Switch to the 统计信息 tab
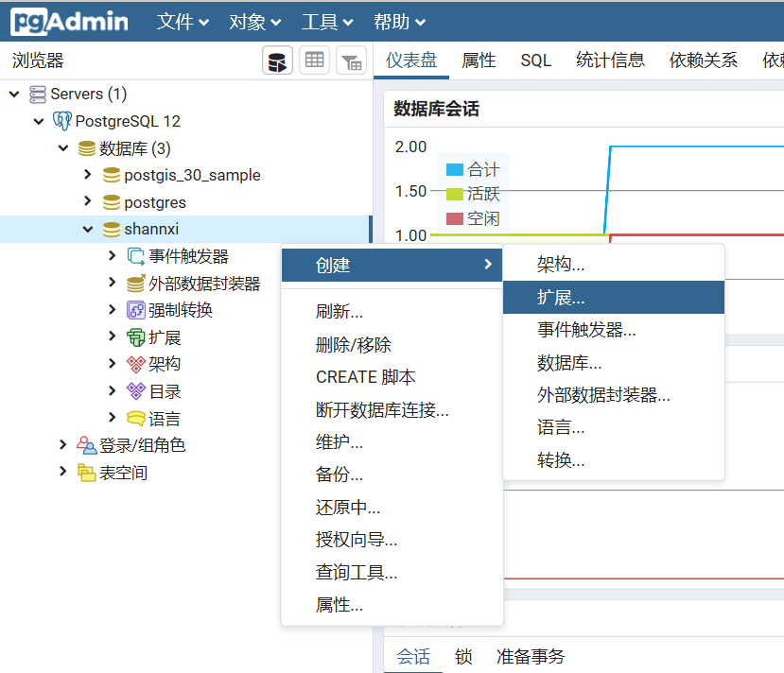Image resolution: width=784 pixels, height=673 pixels. tap(610, 60)
